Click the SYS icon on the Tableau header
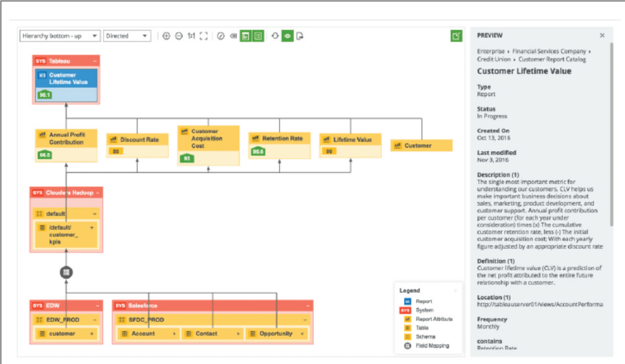This screenshot has height=364, width=625. click(x=41, y=61)
